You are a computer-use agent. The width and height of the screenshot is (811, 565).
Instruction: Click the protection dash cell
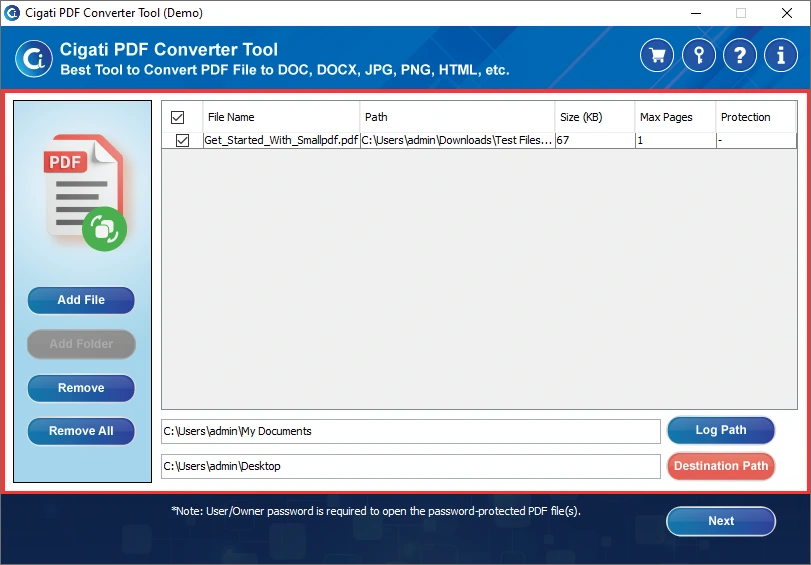tap(756, 140)
